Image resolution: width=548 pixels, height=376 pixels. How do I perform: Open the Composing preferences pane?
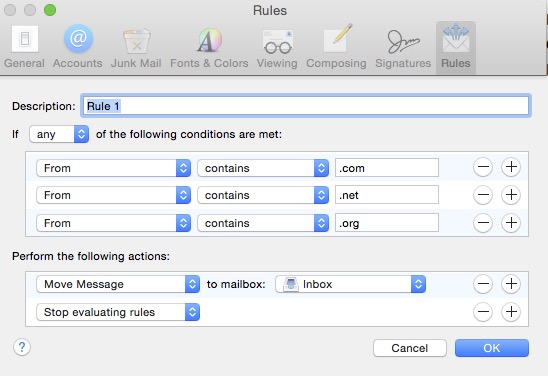tap(336, 47)
